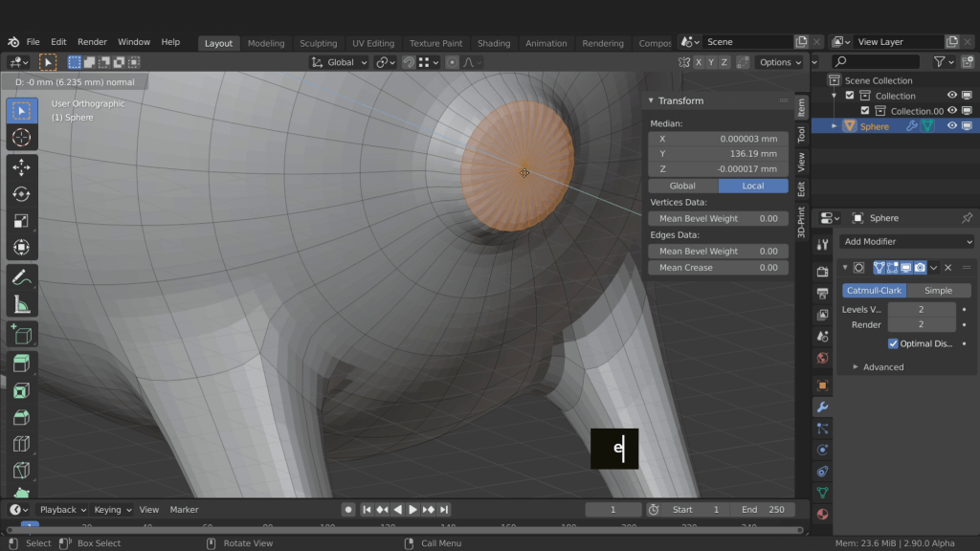980x551 pixels.
Task: Switch subdivision type to Simple
Action: pyautogui.click(x=938, y=291)
